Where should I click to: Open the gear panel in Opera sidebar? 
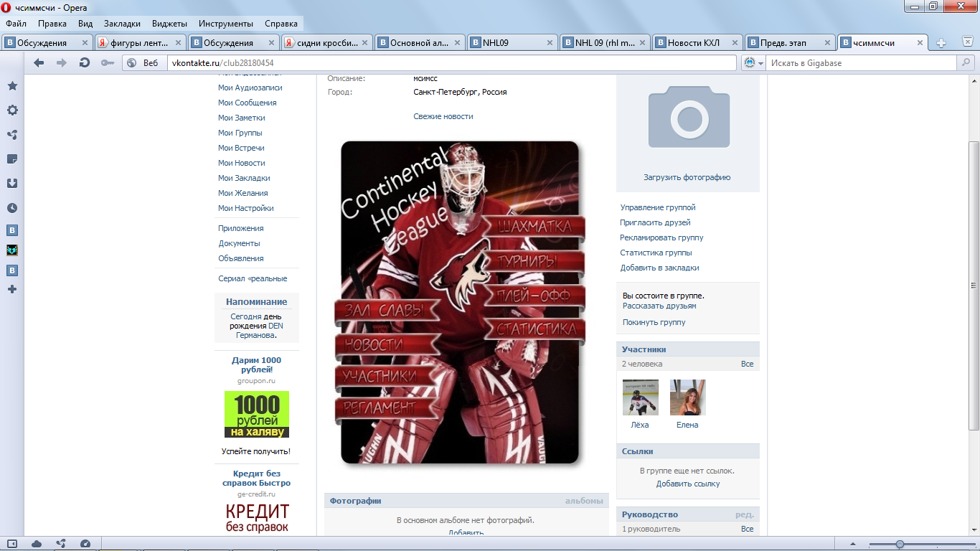[12, 110]
